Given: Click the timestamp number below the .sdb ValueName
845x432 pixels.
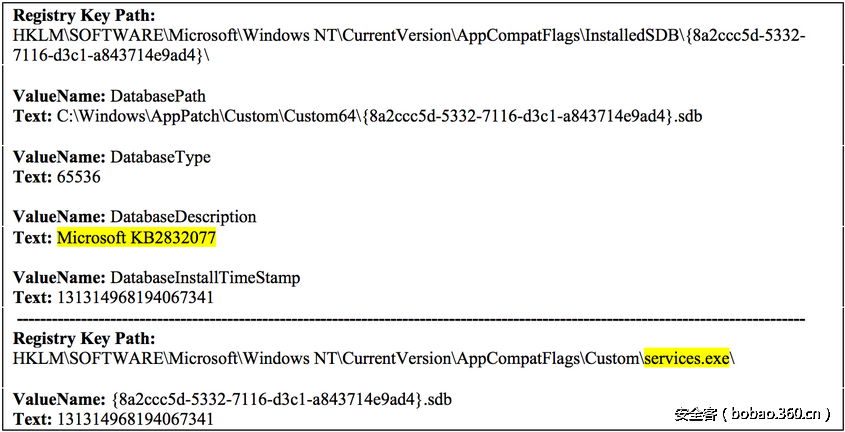Looking at the screenshot, I should click(135, 418).
